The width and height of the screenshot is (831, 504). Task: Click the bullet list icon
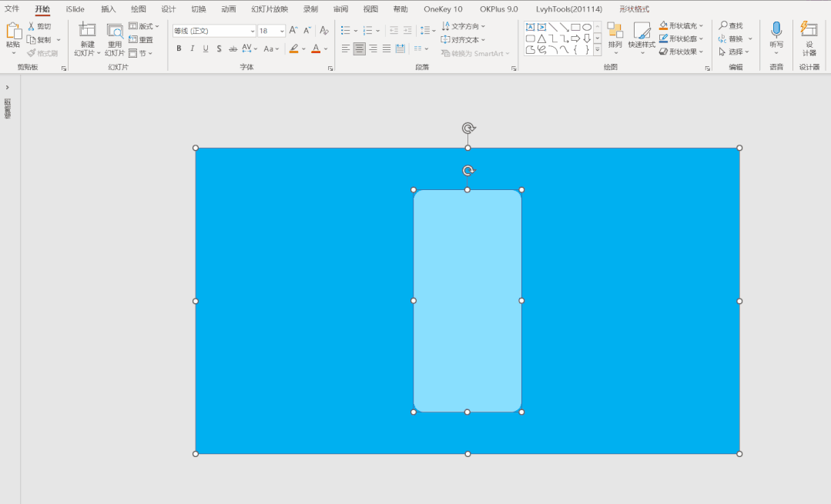(346, 31)
